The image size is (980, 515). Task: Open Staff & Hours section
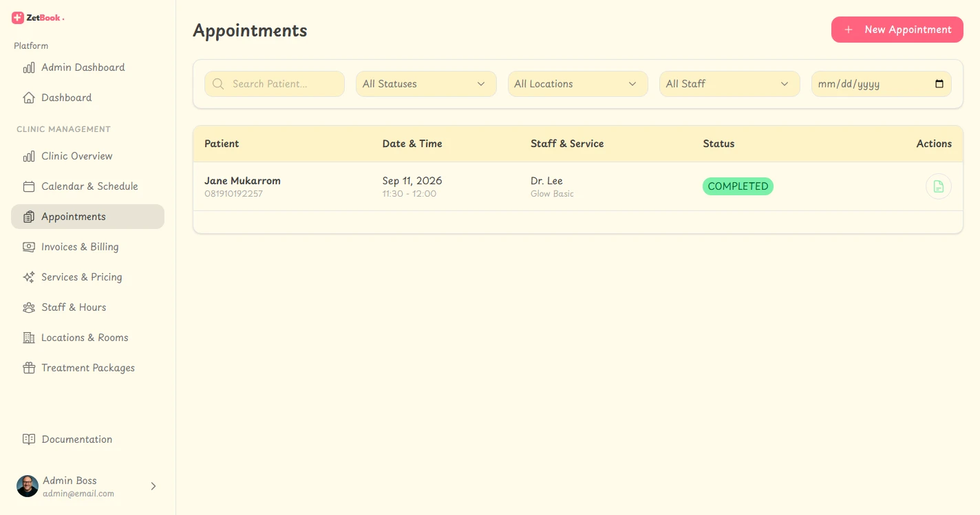(87, 307)
